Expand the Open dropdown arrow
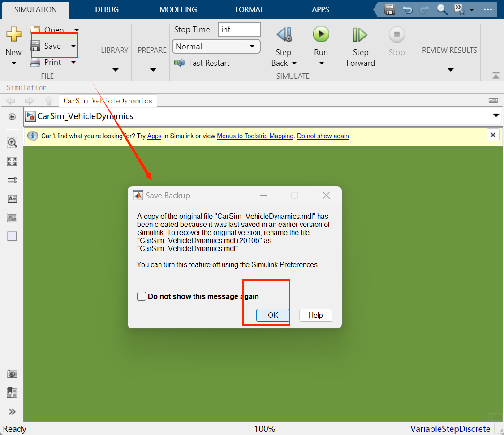504x435 pixels. pos(77,30)
